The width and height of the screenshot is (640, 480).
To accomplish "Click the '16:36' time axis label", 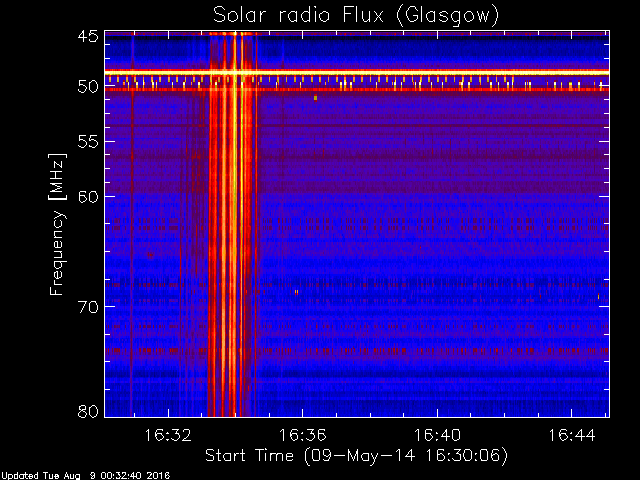I will pyautogui.click(x=302, y=435).
